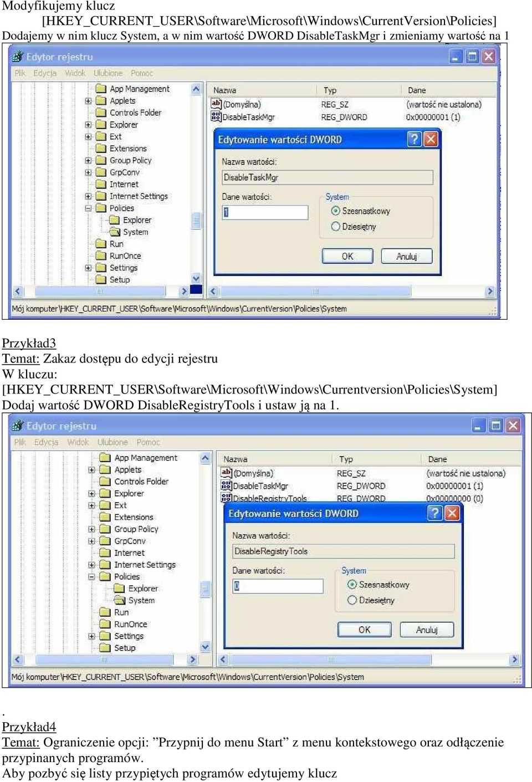Open the Edycja menu in the lower registry editor
This screenshot has width=532, height=782.
pos(46,442)
